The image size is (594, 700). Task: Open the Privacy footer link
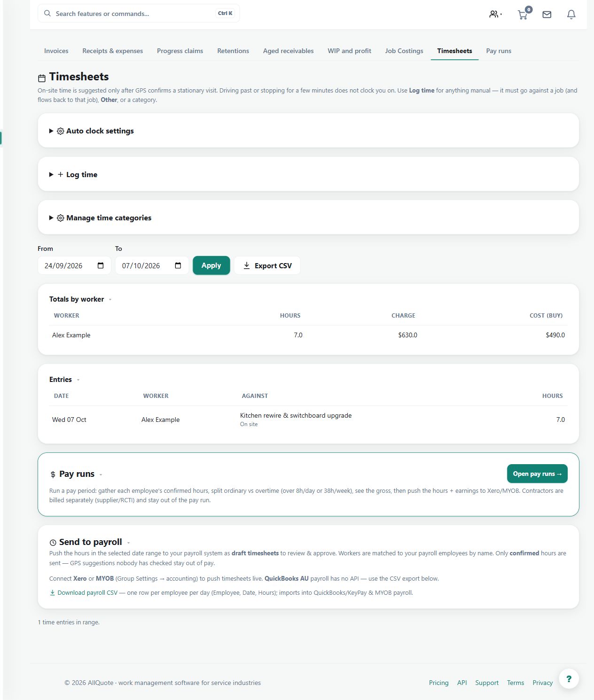click(543, 683)
